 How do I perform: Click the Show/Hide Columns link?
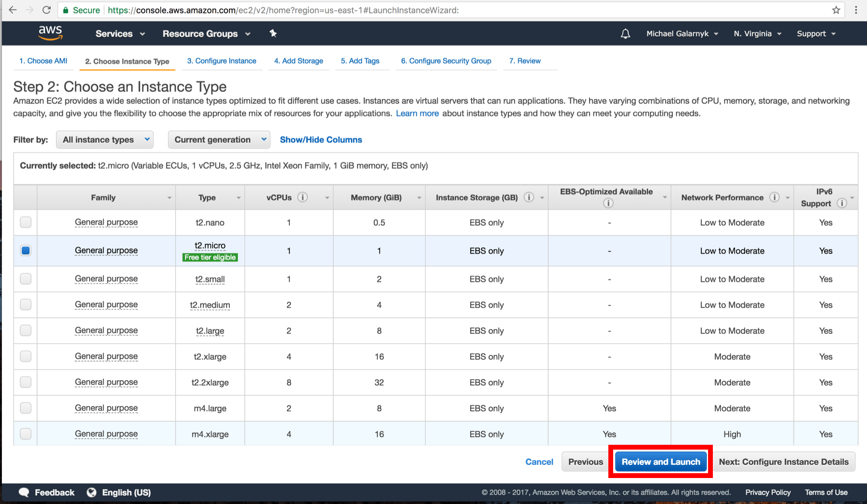point(320,140)
